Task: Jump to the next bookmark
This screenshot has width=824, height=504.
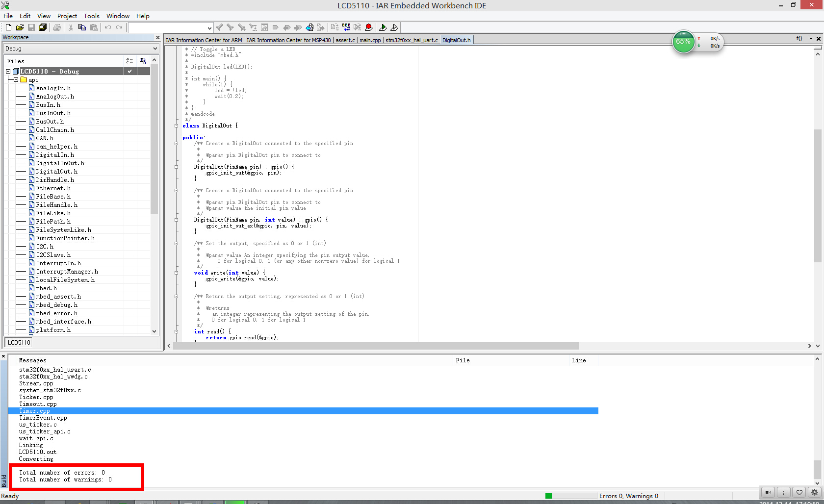Action: click(x=298, y=27)
